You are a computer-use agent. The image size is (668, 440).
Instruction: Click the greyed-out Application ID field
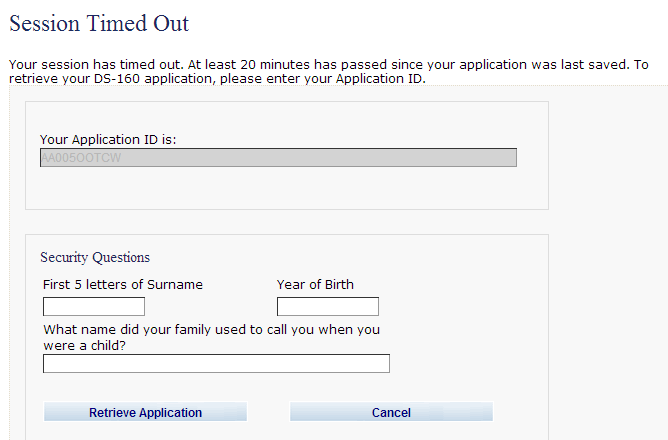coord(278,158)
